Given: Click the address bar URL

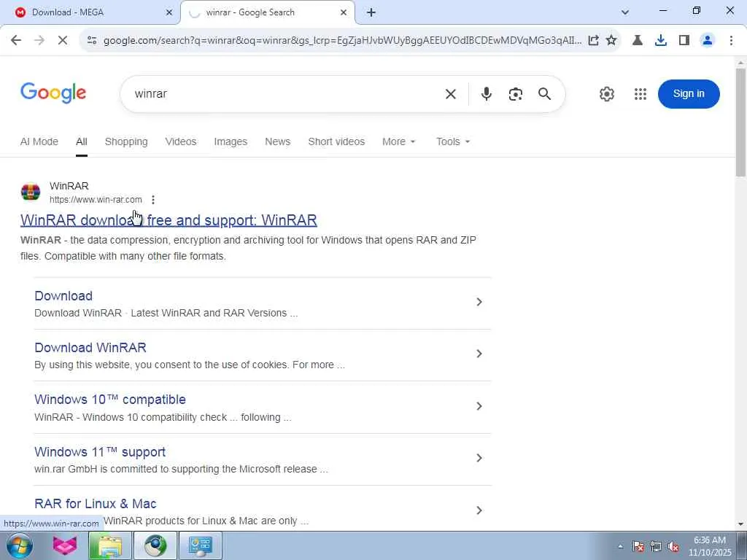Looking at the screenshot, I should (342, 41).
